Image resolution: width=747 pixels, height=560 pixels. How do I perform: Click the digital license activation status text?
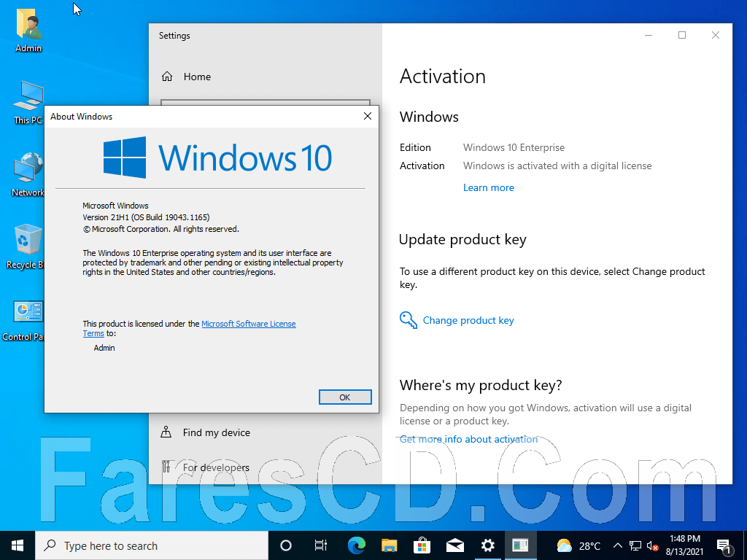[x=557, y=166]
